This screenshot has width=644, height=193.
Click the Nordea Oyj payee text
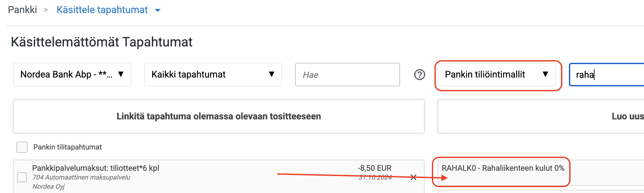tap(49, 186)
